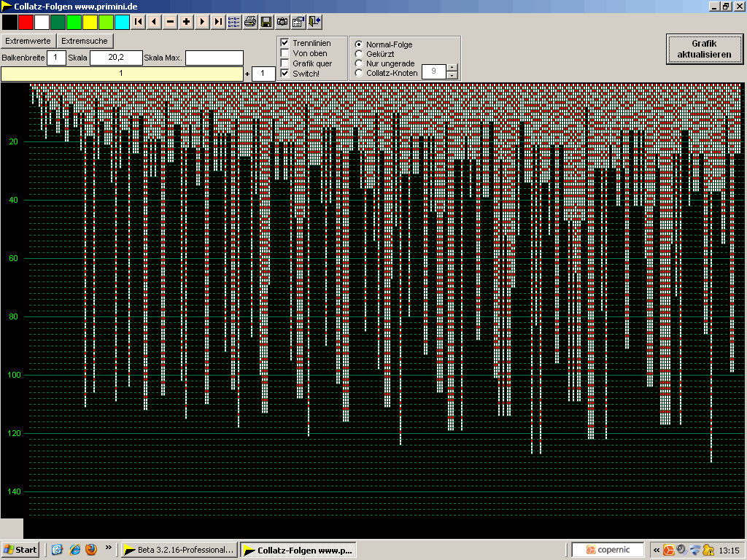
Task: Increase Collatz-Knoten value with up spinner
Action: [x=452, y=68]
